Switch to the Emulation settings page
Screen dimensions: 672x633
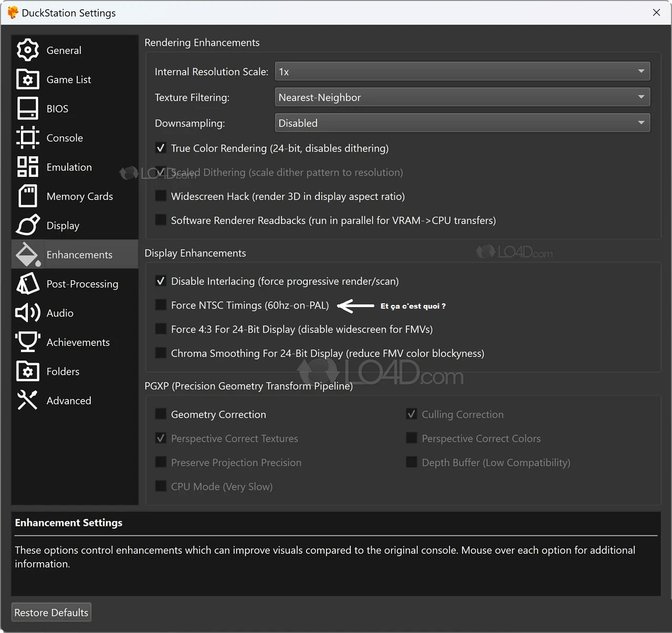[69, 167]
